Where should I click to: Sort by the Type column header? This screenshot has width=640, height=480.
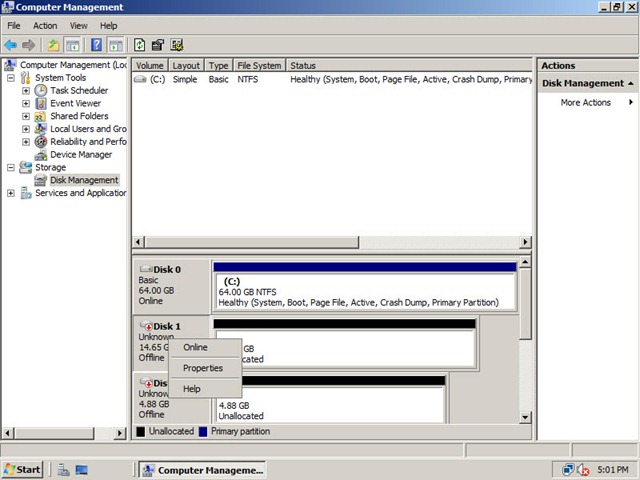coord(218,66)
